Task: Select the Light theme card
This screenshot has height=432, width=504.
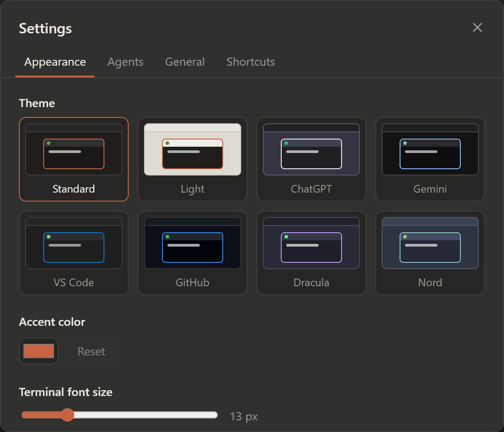Action: [193, 159]
